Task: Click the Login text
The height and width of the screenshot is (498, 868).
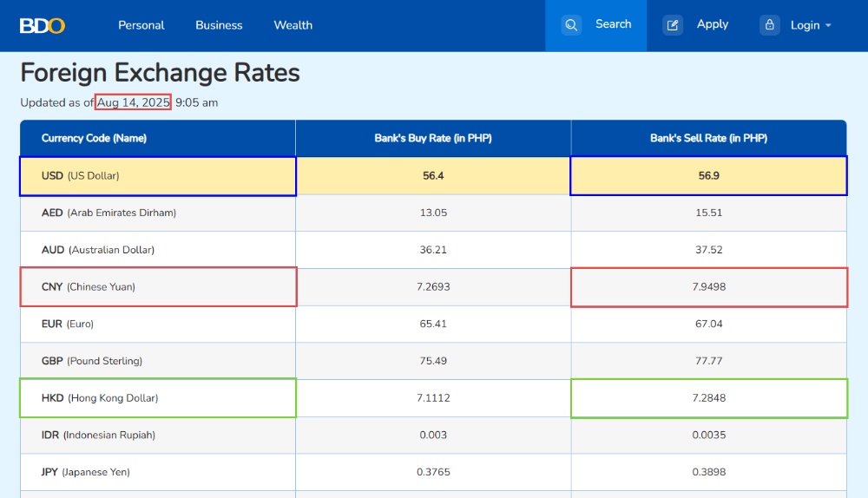Action: tap(805, 25)
